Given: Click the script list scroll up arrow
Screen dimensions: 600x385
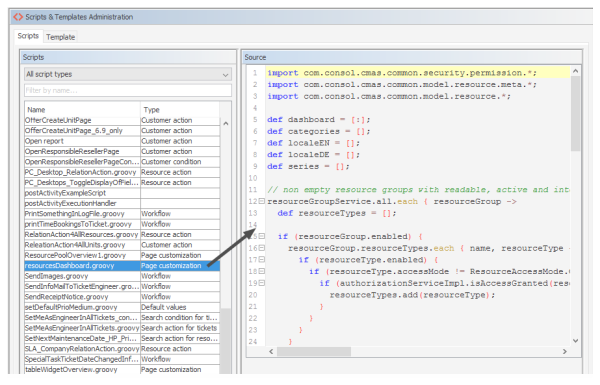Looking at the screenshot, I should pyautogui.click(x=226, y=123).
